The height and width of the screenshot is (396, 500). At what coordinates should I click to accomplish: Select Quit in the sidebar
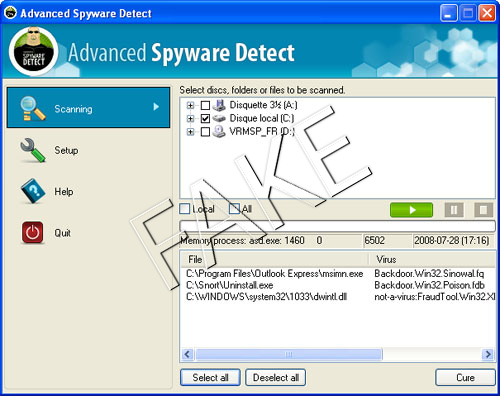coord(62,233)
